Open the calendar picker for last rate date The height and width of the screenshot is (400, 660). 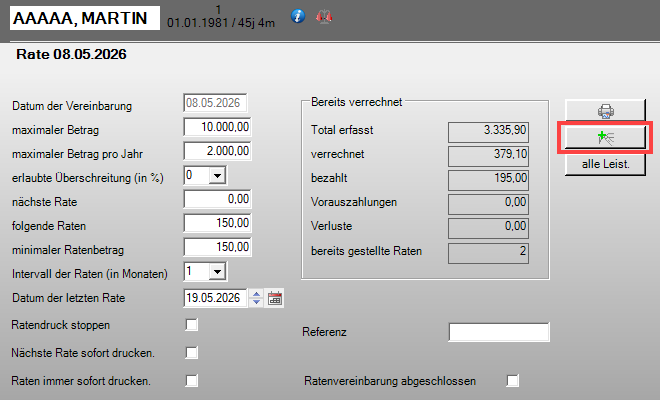(275, 298)
